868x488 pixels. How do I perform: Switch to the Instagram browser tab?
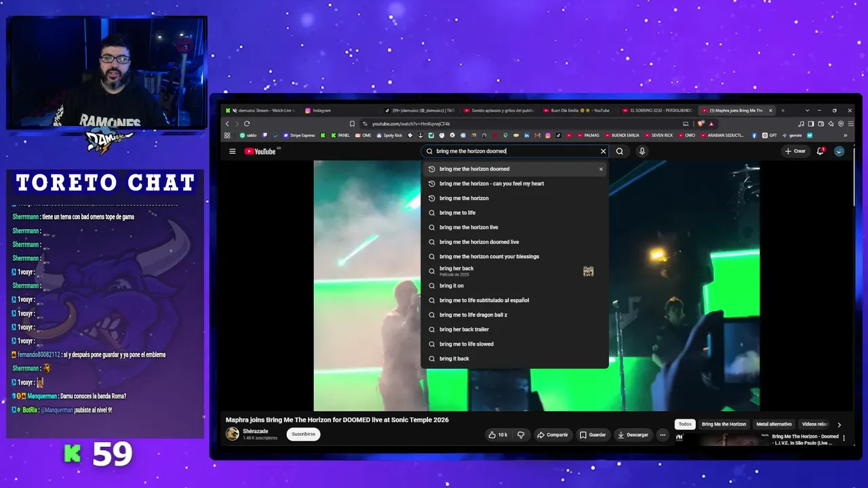tap(340, 110)
